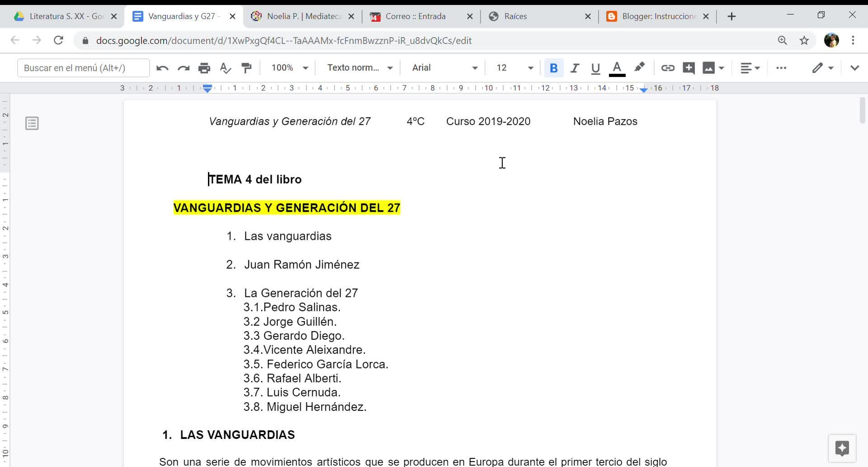Add a comment with the plus bubble icon
Viewport: 868px width, 467px height.
tap(689, 68)
